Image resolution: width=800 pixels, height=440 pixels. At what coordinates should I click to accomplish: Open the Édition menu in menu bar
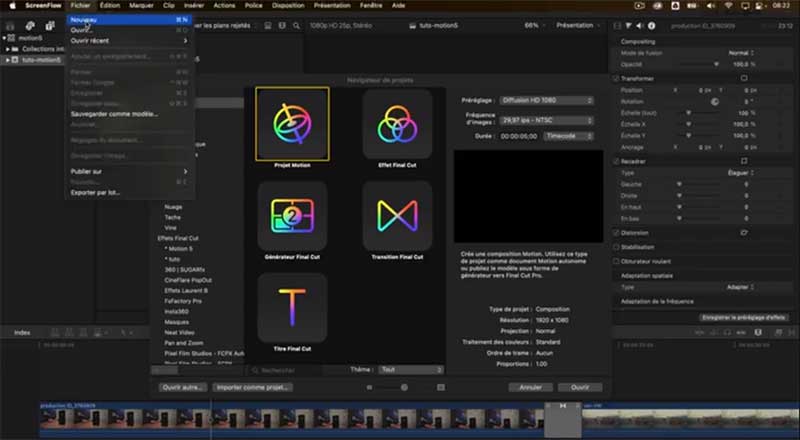click(110, 5)
